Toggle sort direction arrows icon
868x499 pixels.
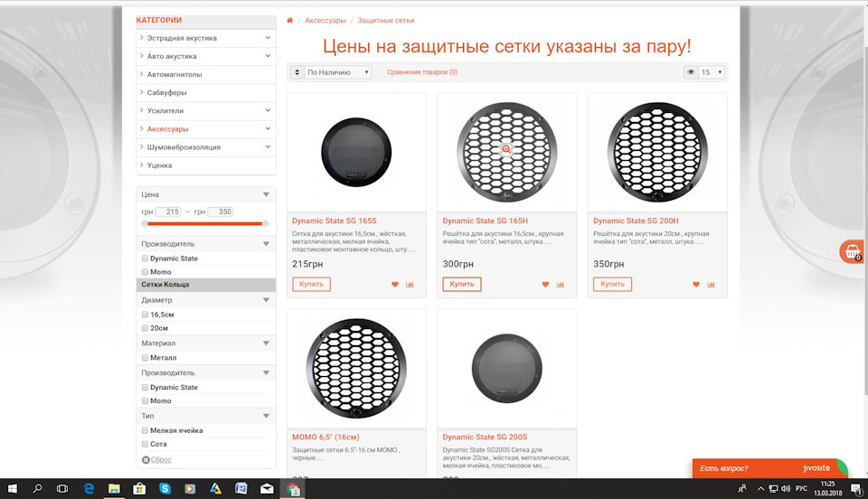(297, 72)
